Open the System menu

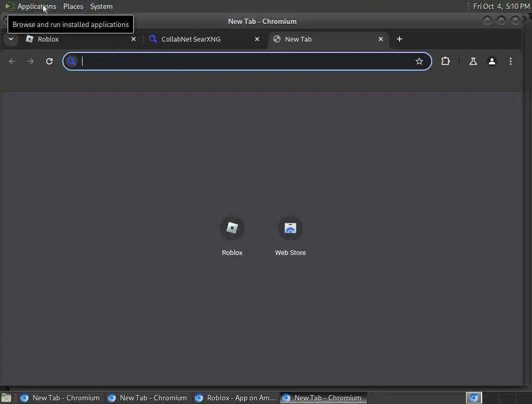click(101, 6)
